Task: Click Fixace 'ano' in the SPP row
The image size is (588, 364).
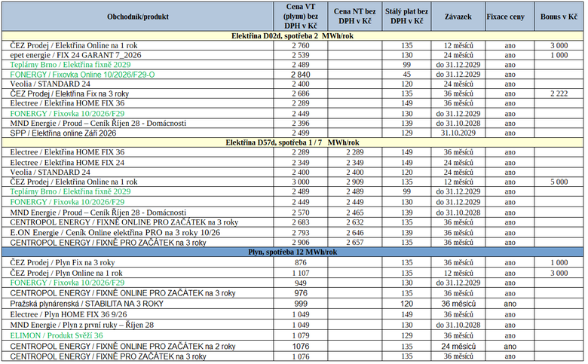Action: point(510,133)
